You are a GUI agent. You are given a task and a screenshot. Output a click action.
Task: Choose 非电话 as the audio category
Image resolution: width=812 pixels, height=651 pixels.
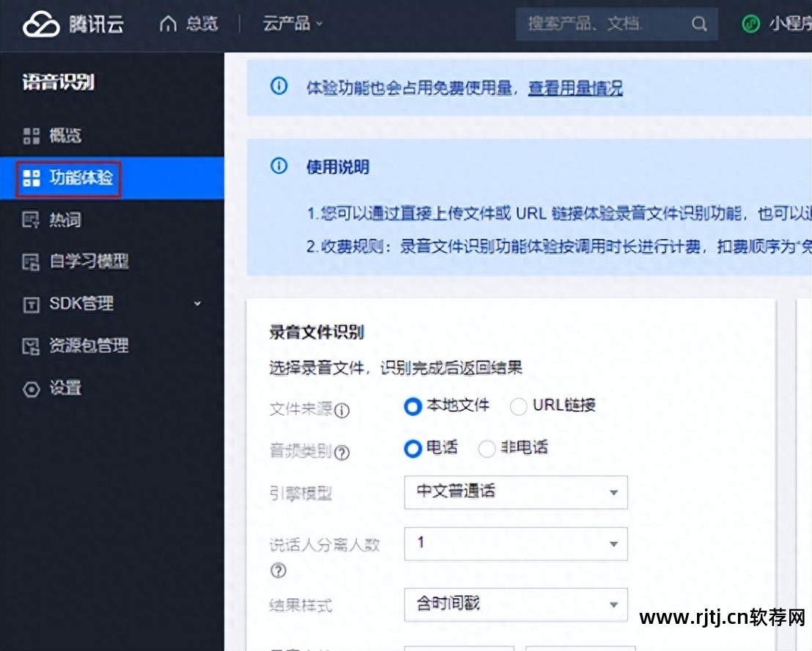(487, 448)
